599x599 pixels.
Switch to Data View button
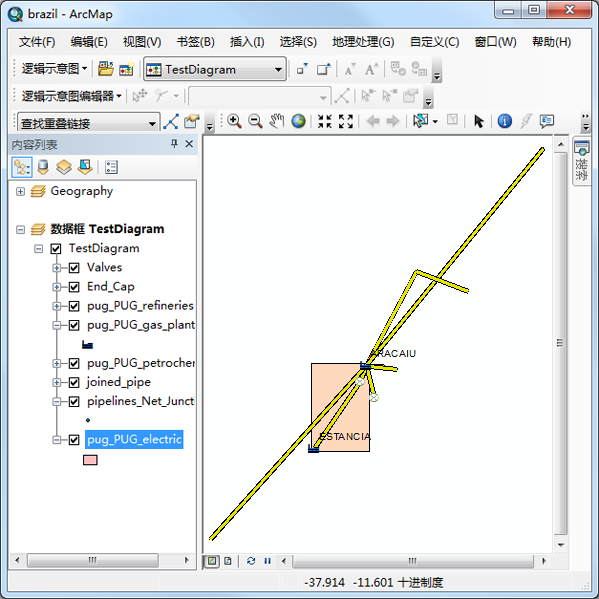(x=212, y=561)
